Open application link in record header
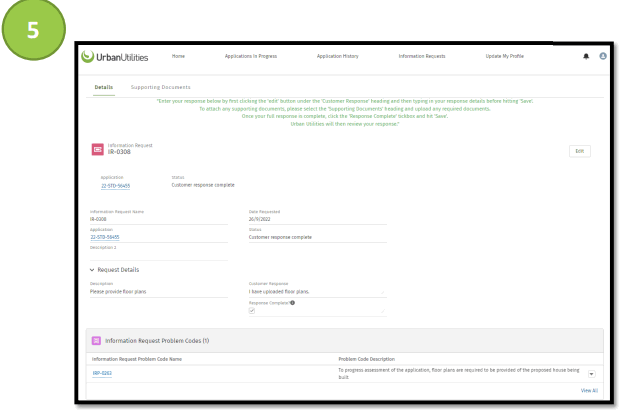This screenshot has height=419, width=625. click(116, 186)
